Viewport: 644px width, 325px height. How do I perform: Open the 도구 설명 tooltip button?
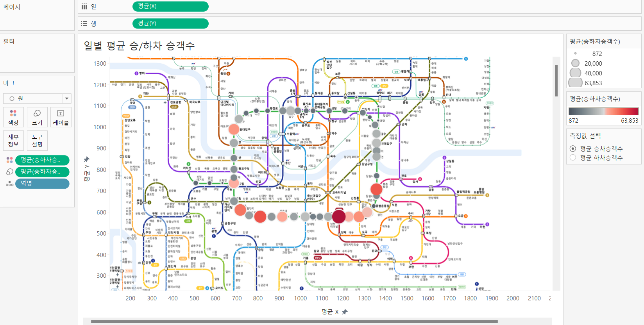[37, 141]
